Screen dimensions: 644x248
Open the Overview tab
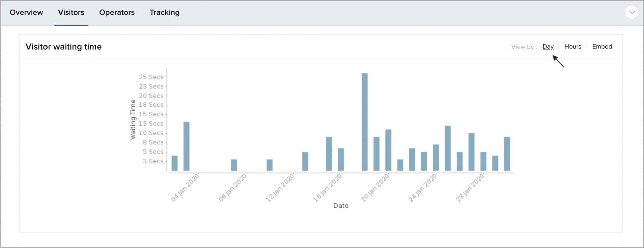pos(26,13)
